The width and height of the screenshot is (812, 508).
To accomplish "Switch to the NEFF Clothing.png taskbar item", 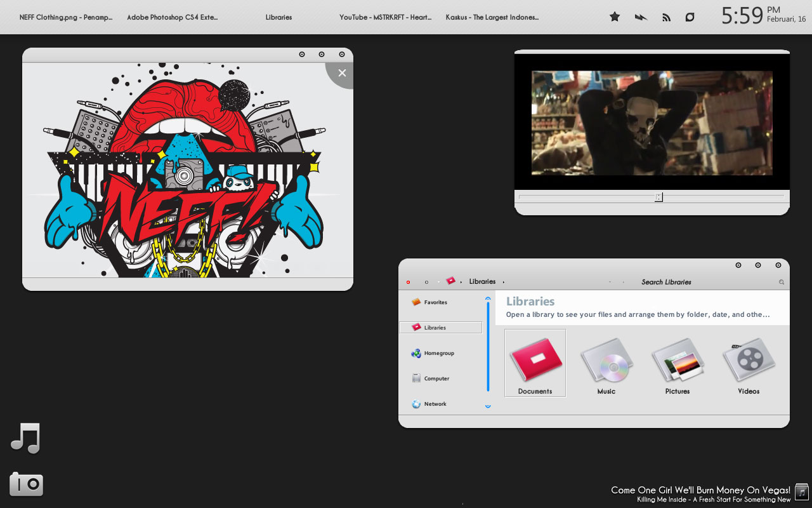I will click(66, 17).
